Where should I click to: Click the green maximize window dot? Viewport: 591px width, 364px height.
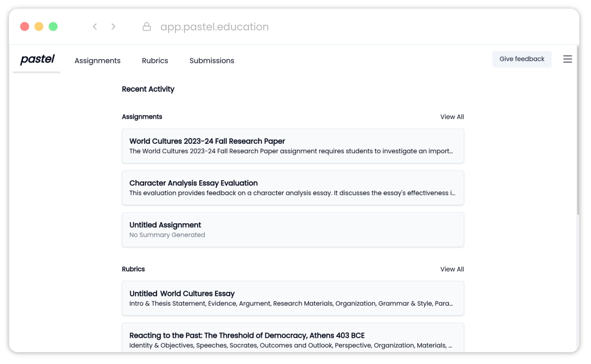53,27
